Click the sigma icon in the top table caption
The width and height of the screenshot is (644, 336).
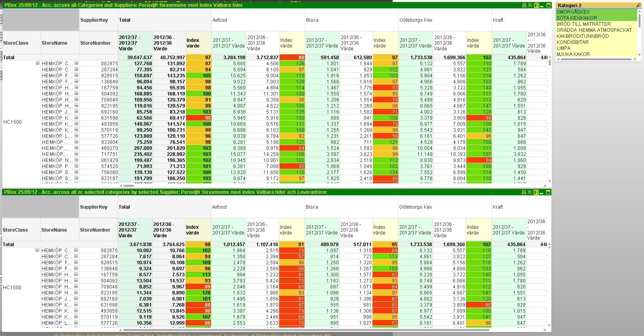point(536,5)
